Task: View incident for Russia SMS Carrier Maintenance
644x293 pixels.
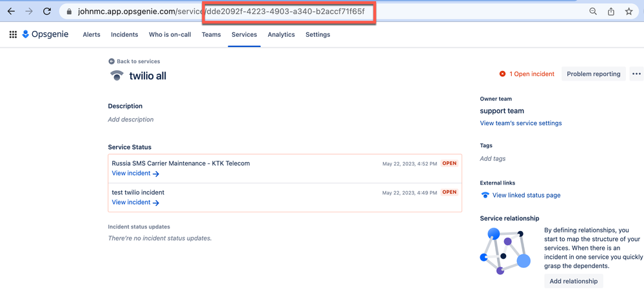Action: 131,174
